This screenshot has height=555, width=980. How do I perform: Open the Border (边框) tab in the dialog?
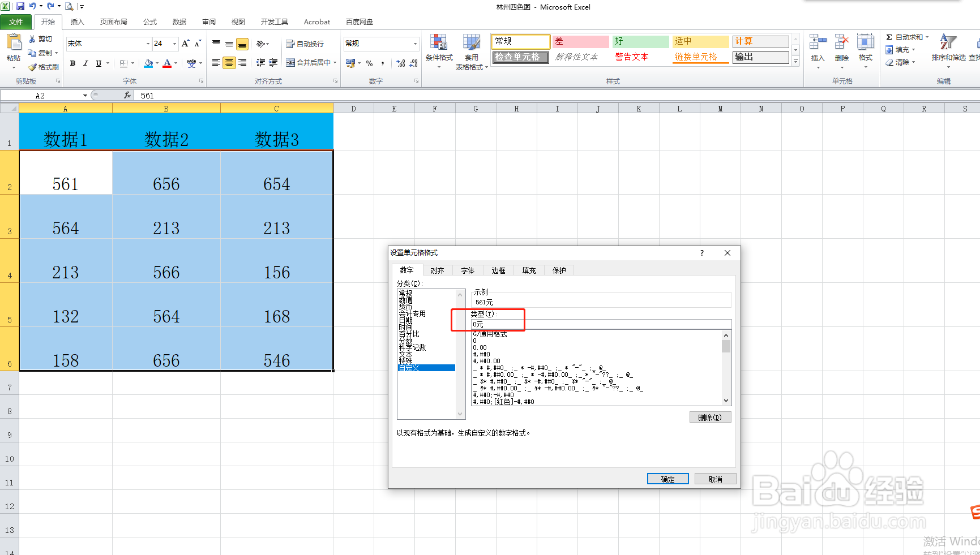pos(498,270)
